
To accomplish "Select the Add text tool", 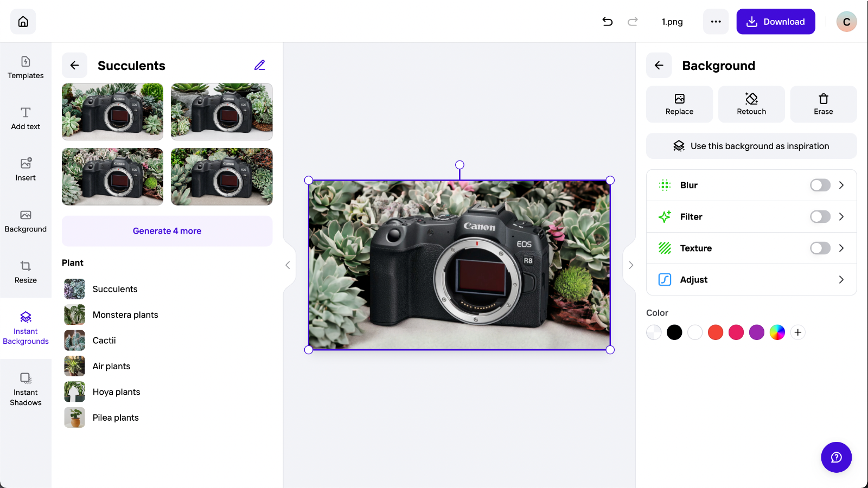I will (25, 118).
